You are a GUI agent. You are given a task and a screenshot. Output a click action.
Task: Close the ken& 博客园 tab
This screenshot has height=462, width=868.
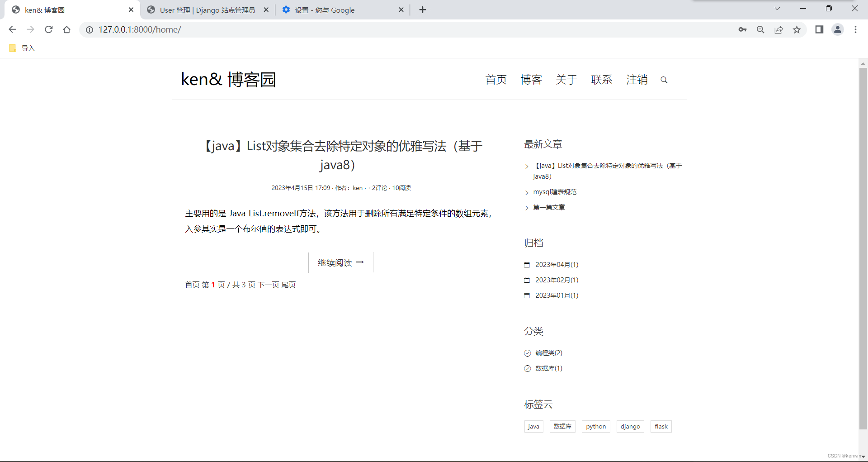(131, 10)
